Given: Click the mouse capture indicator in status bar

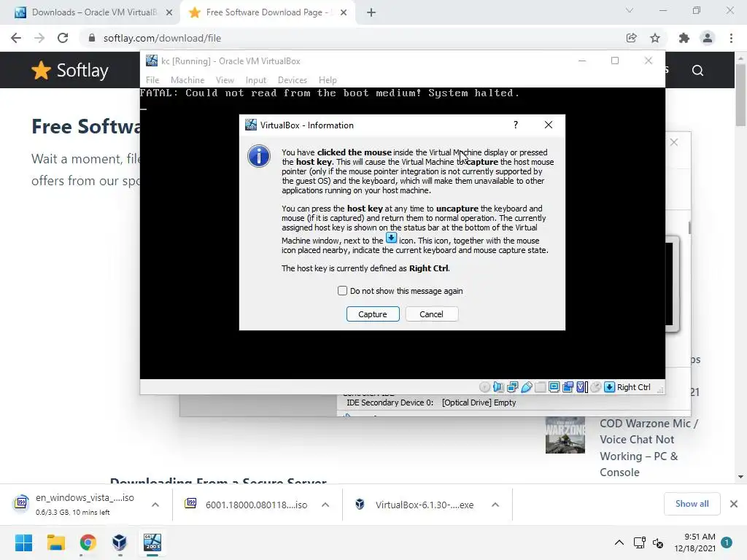Looking at the screenshot, I should [595, 387].
